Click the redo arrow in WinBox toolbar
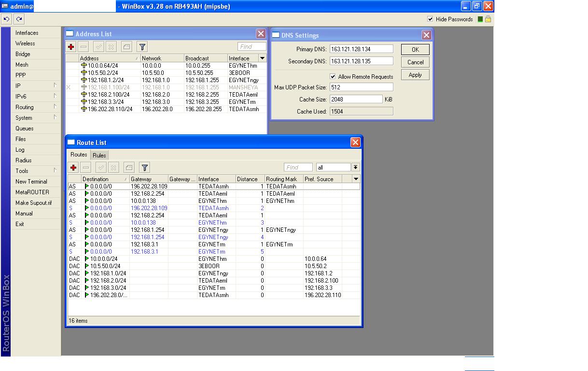Image resolution: width=588 pixels, height=371 pixels. pyautogui.click(x=19, y=19)
